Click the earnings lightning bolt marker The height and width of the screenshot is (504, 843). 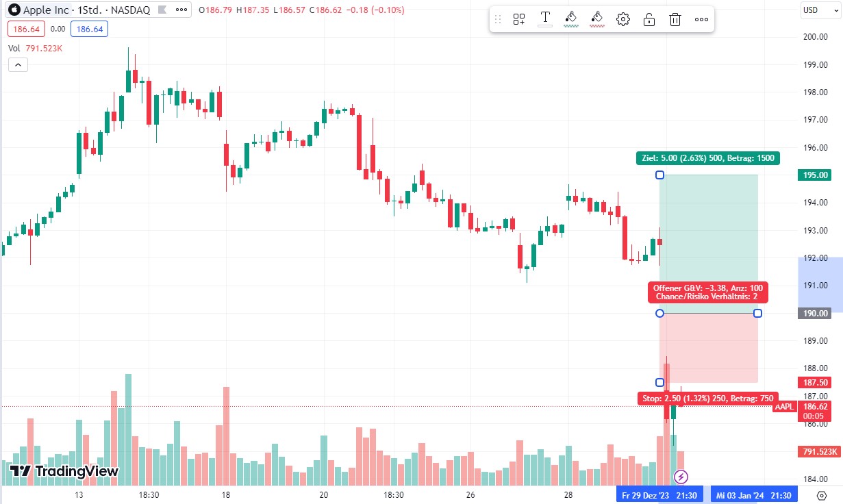pos(681,477)
